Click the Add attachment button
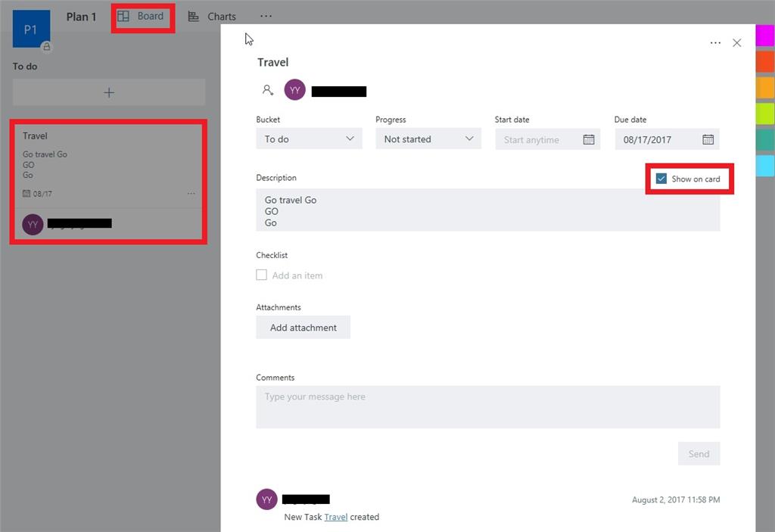 (x=303, y=328)
